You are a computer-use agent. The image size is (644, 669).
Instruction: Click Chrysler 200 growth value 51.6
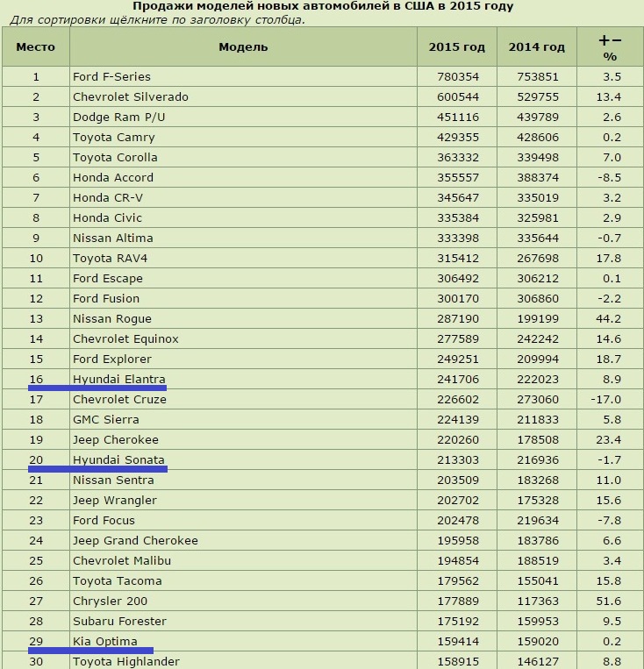[609, 601]
